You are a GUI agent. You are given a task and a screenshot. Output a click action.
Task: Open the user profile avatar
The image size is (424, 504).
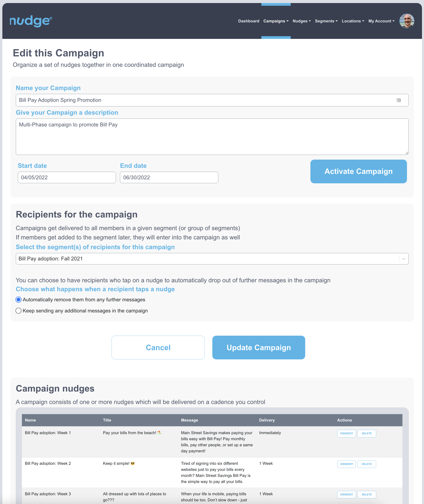pos(407,21)
